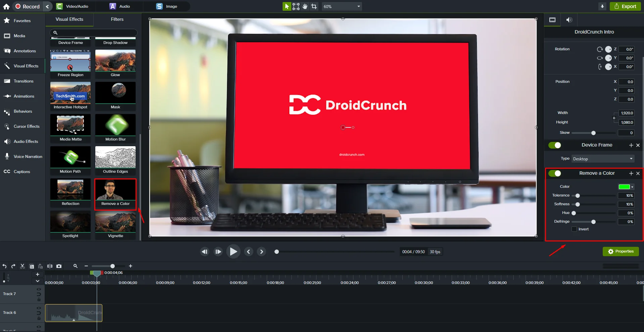Start a new recording with Record
Screen dimensions: 644x332
coord(28,6)
